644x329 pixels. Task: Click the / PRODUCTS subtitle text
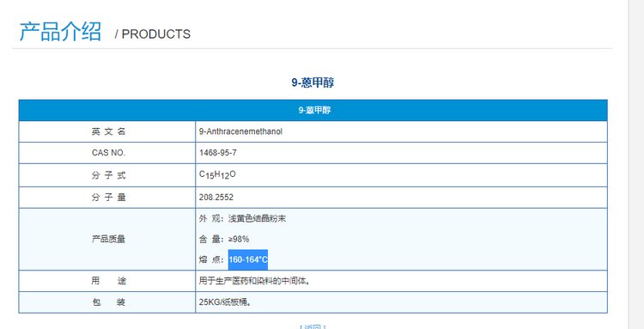tap(153, 34)
